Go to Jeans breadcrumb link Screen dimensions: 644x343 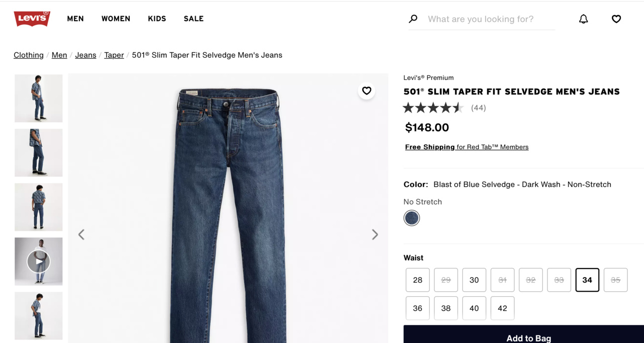[x=86, y=55]
